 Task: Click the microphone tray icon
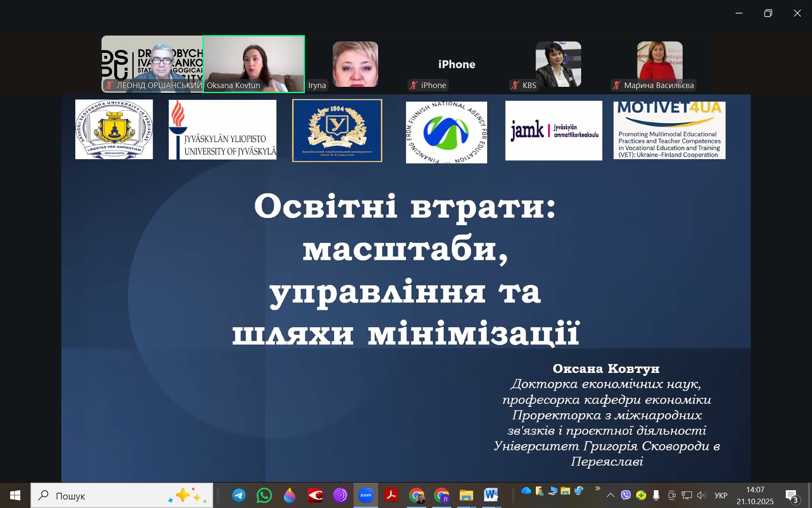[656, 495]
